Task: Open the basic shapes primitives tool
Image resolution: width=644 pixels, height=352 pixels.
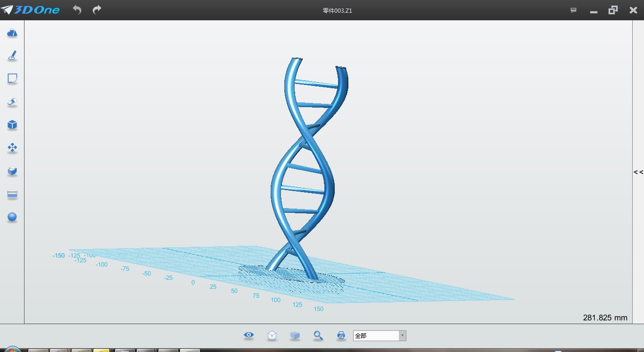Action: pyautogui.click(x=12, y=33)
